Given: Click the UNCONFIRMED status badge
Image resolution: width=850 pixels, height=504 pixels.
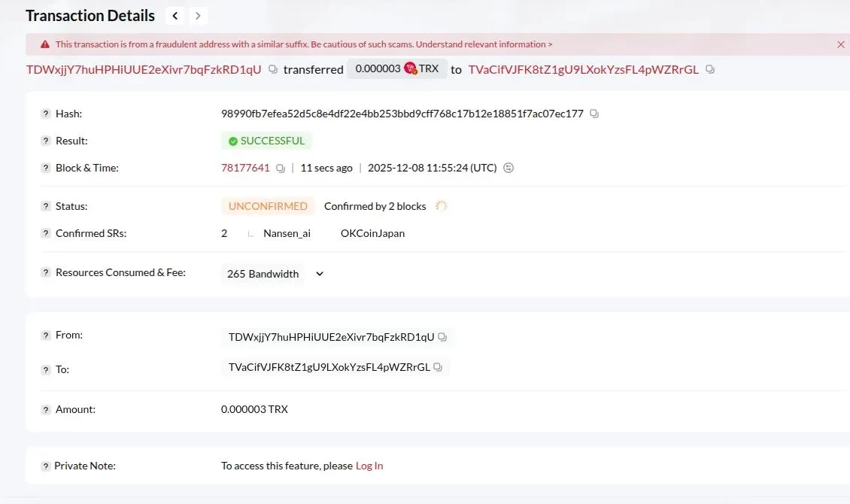Looking at the screenshot, I should [x=267, y=205].
